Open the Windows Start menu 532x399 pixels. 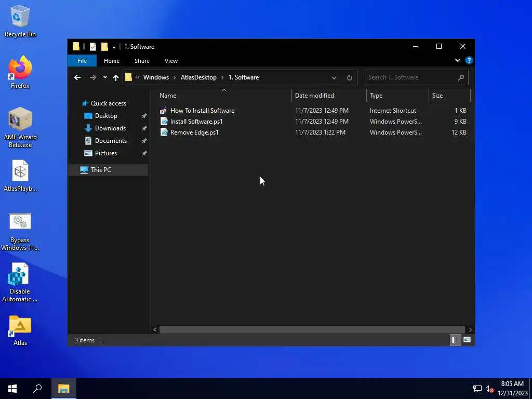click(x=12, y=389)
